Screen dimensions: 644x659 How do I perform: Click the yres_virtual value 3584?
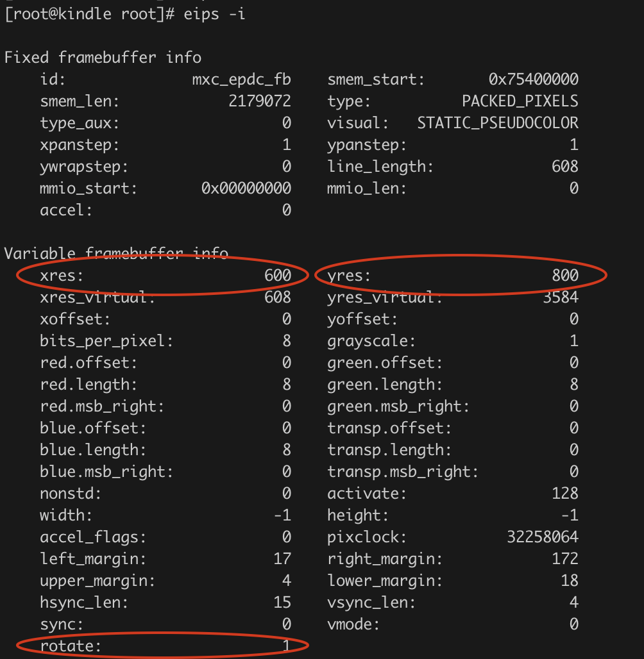click(560, 297)
